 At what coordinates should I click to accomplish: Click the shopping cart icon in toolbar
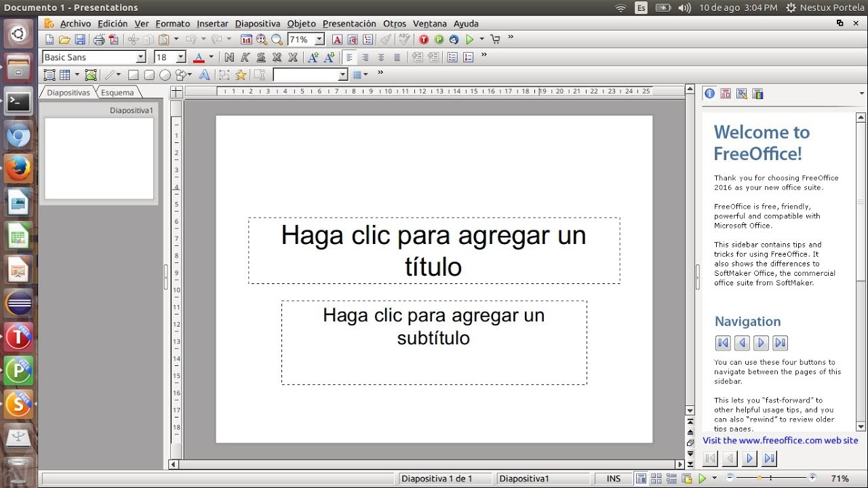[495, 39]
